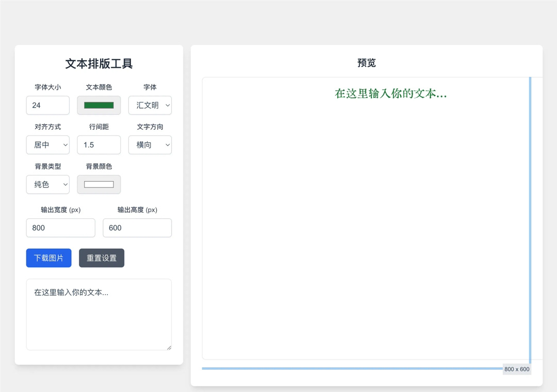Open the white background color picker

click(99, 184)
